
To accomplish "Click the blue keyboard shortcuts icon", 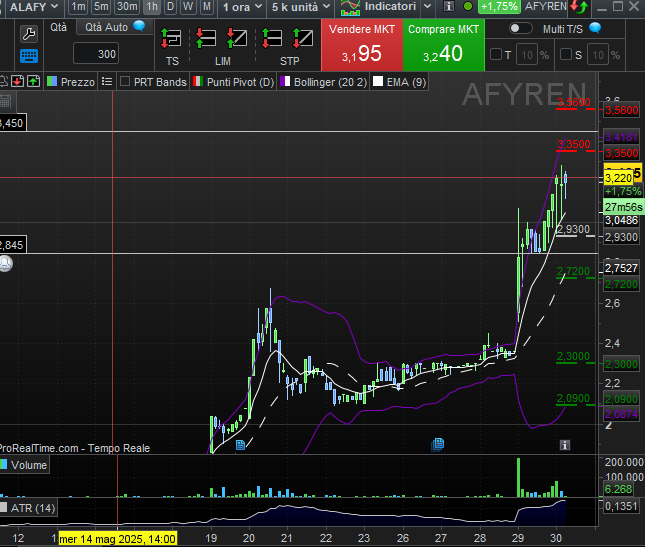I will [x=28, y=54].
